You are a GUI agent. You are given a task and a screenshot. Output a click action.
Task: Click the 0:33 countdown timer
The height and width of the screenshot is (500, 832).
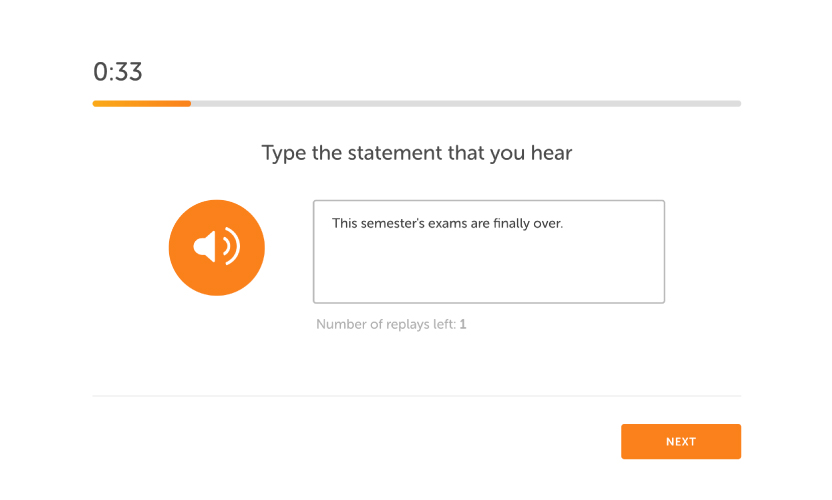pyautogui.click(x=118, y=72)
